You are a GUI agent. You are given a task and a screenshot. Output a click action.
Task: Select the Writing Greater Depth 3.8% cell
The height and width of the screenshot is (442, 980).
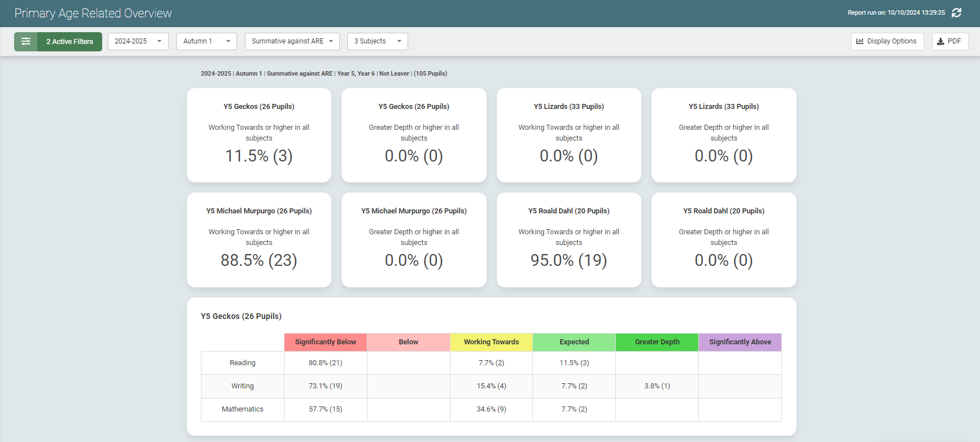click(x=657, y=386)
